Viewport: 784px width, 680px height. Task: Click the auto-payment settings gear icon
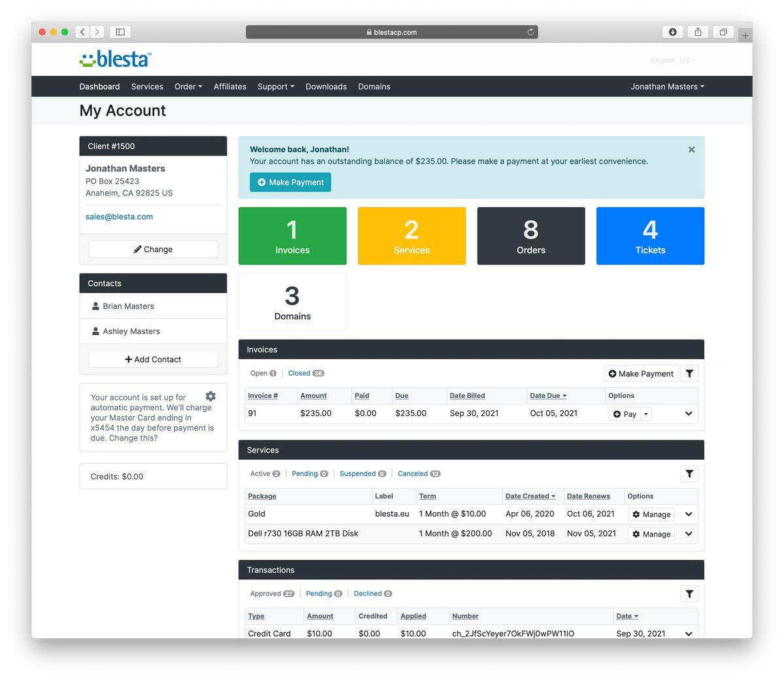pos(210,397)
